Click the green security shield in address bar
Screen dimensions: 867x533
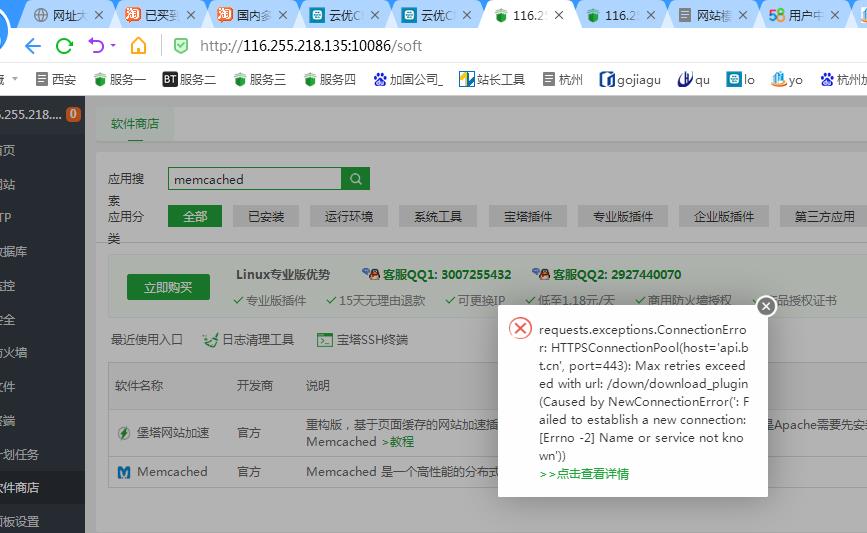[181, 46]
